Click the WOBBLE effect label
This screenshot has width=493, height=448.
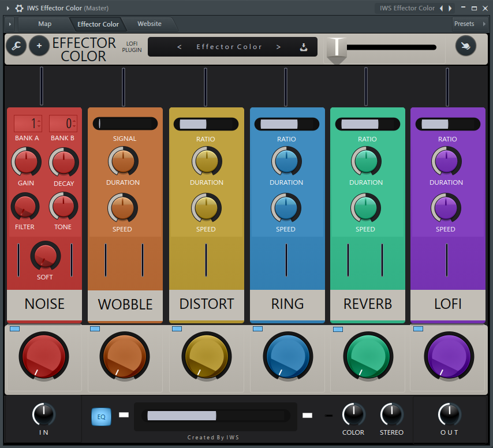(x=125, y=305)
